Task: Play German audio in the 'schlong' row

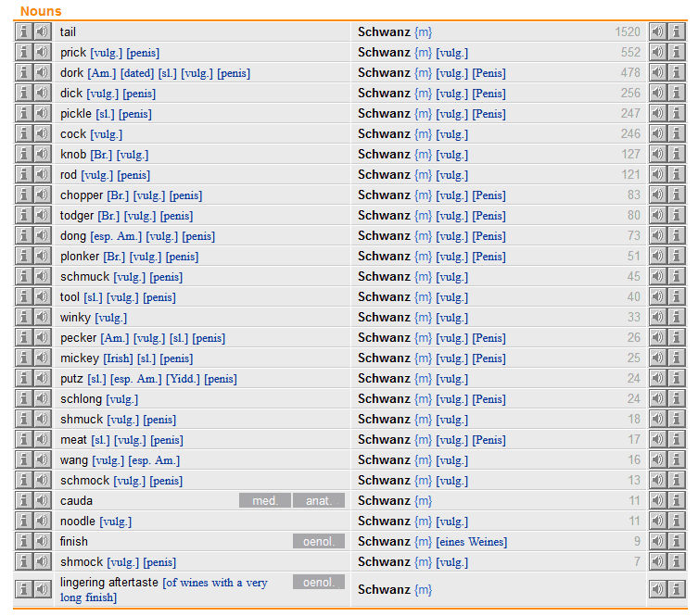Action: tap(657, 399)
